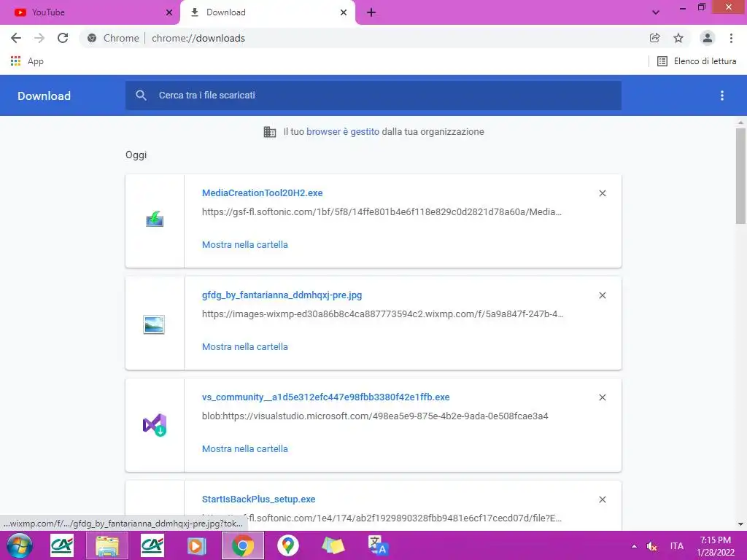
Task: Open File Explorer from taskbar
Action: click(107, 545)
